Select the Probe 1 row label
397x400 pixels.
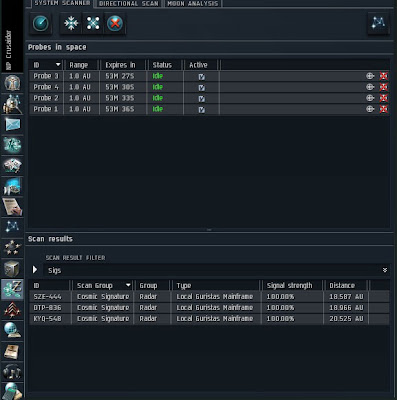pyautogui.click(x=46, y=109)
